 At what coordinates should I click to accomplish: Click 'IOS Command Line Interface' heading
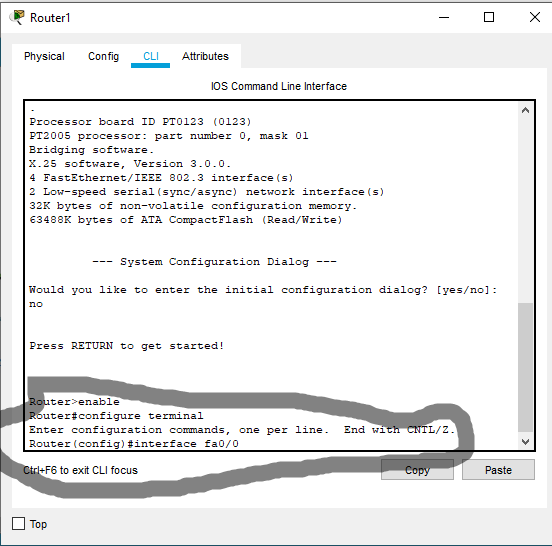coord(279,86)
